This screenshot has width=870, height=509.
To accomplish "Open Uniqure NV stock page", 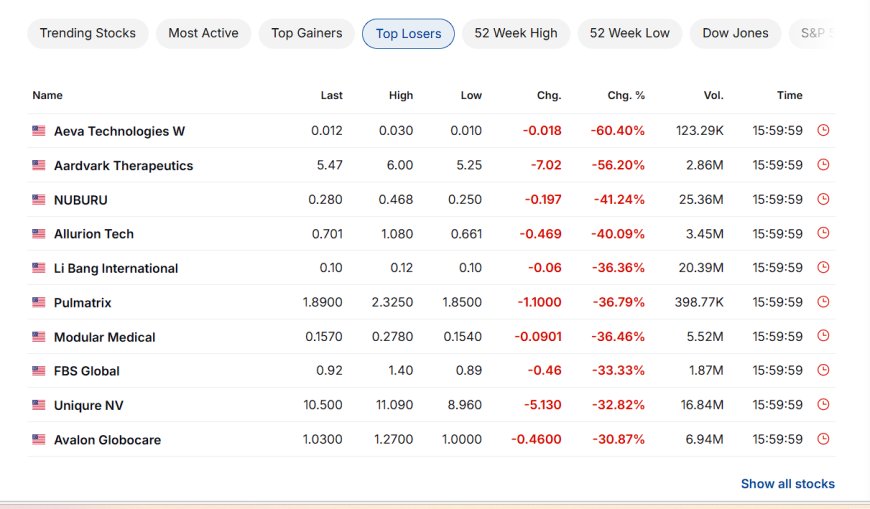I will pyautogui.click(x=89, y=406).
